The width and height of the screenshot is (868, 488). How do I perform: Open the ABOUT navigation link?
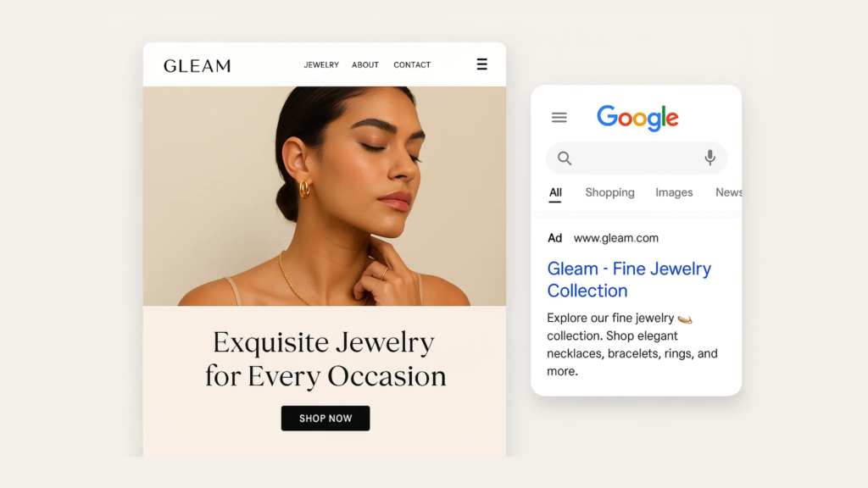coord(365,64)
